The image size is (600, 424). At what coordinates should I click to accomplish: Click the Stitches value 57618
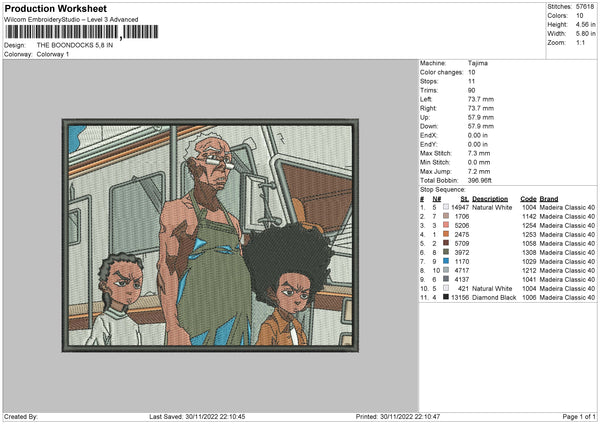585,7
